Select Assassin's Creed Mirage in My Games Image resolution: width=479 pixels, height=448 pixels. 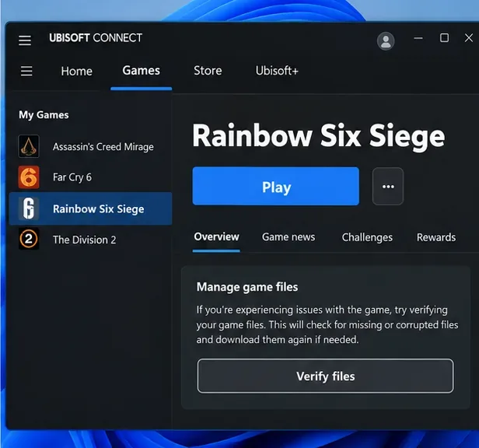tap(90, 147)
